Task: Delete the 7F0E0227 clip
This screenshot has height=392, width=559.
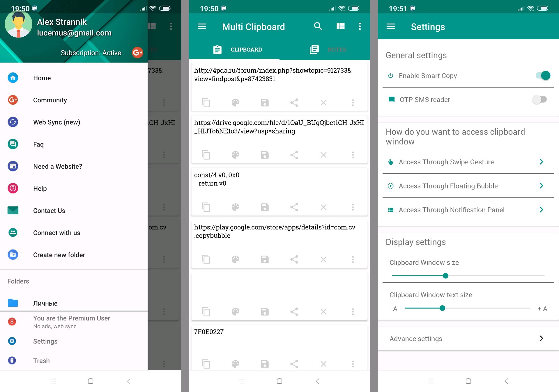Action: (323, 364)
